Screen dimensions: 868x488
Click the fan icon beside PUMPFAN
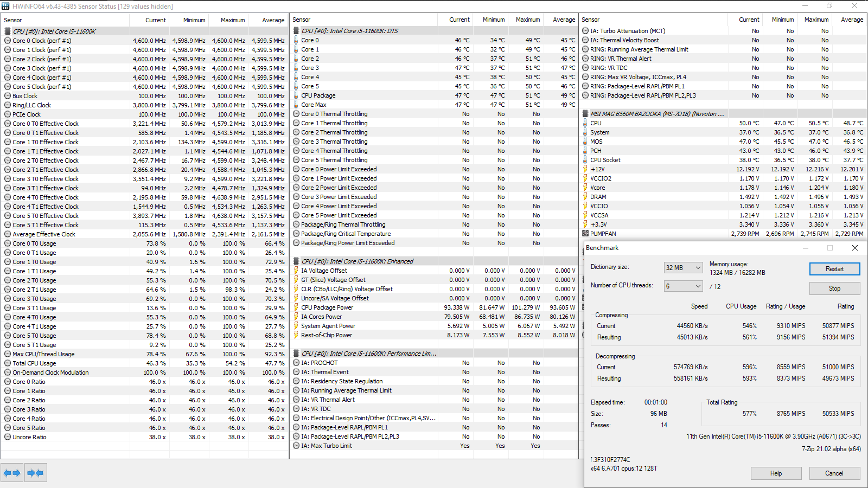pos(585,234)
